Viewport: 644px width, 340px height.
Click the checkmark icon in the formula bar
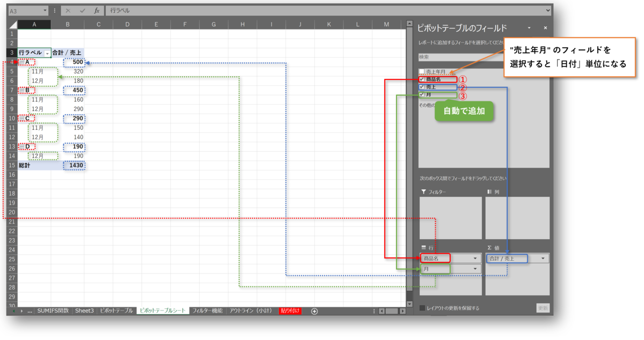[82, 10]
